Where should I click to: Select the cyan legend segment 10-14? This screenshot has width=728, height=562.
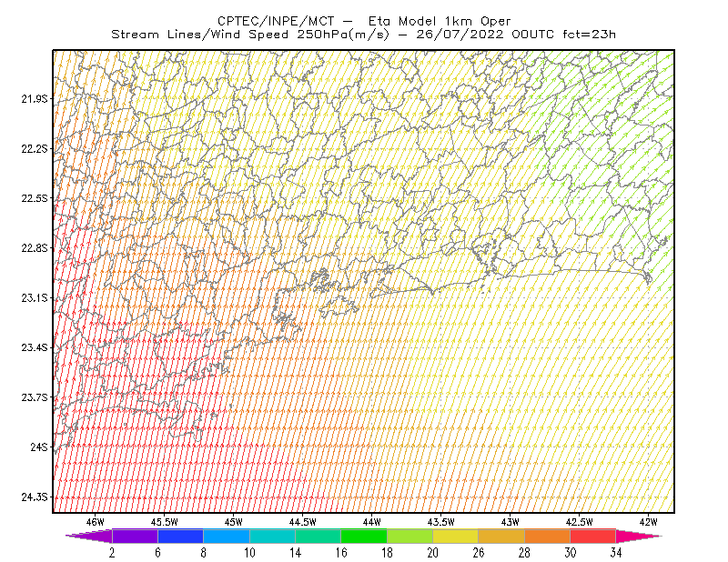[272, 536]
